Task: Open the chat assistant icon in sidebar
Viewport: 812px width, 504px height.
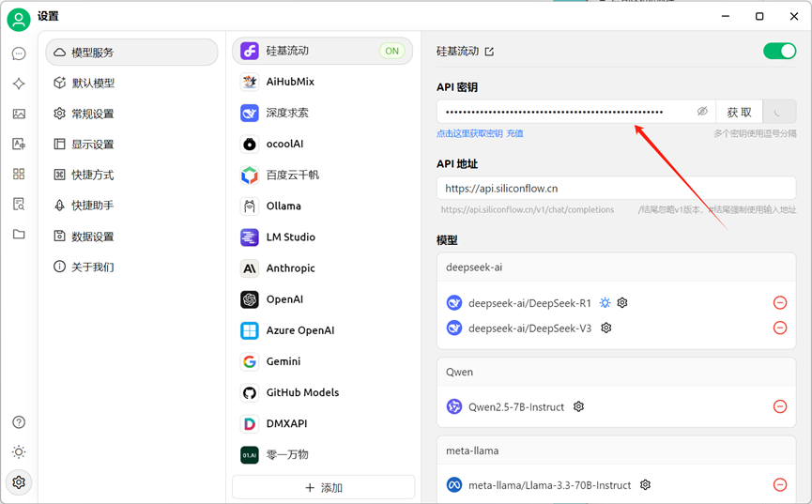Action: [x=19, y=53]
